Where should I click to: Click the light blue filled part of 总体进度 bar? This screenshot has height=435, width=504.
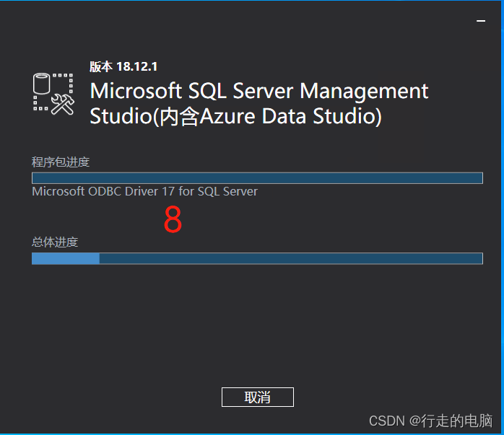66,258
